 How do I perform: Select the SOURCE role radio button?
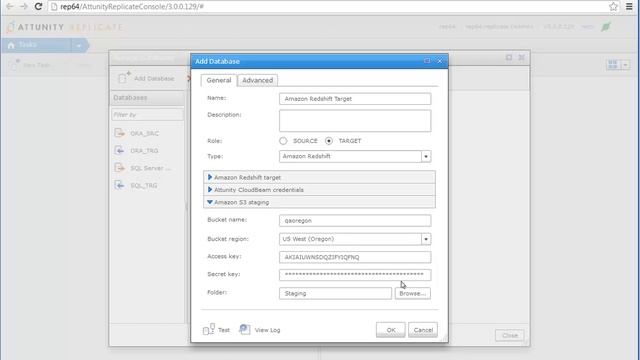(x=283, y=141)
